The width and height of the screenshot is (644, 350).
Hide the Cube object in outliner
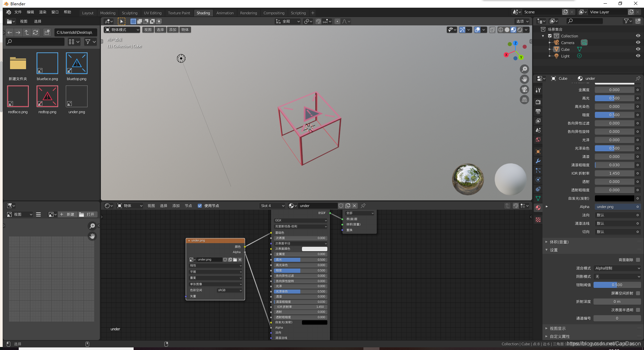(x=638, y=49)
